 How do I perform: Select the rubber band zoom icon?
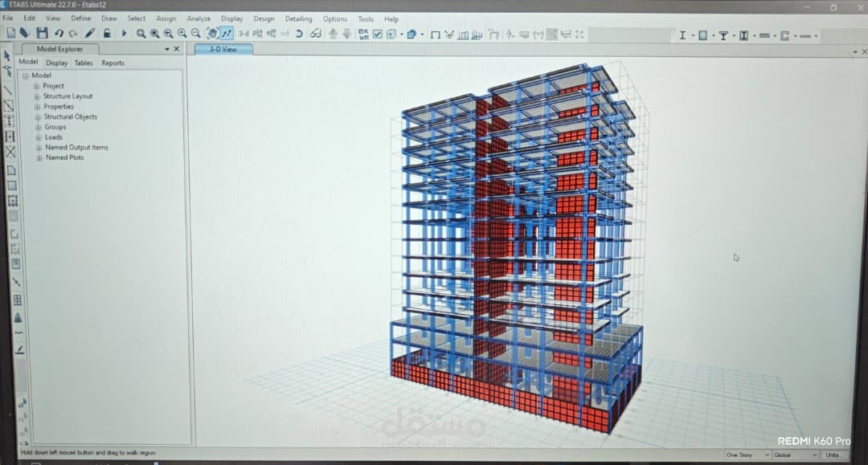141,34
